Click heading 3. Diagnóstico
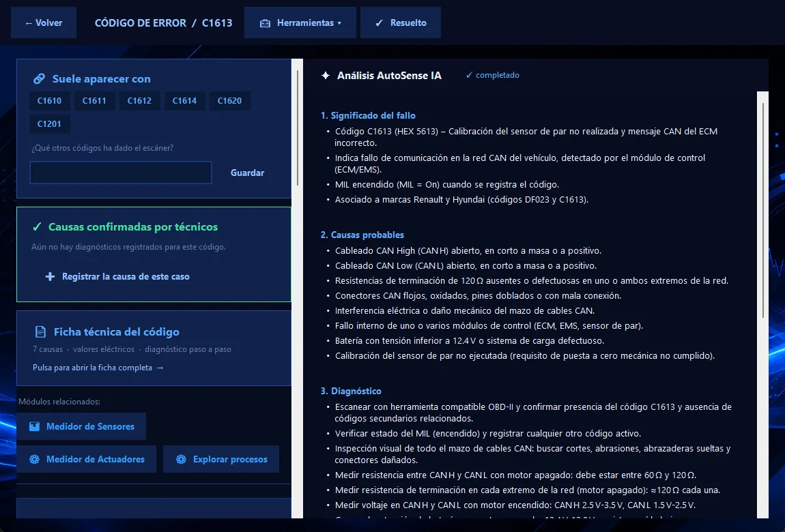This screenshot has width=785, height=532. click(x=351, y=391)
